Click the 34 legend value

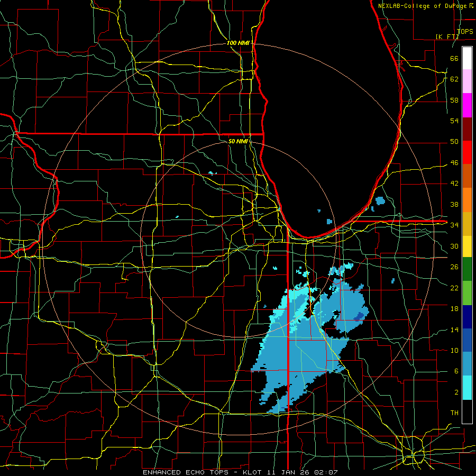click(454, 225)
